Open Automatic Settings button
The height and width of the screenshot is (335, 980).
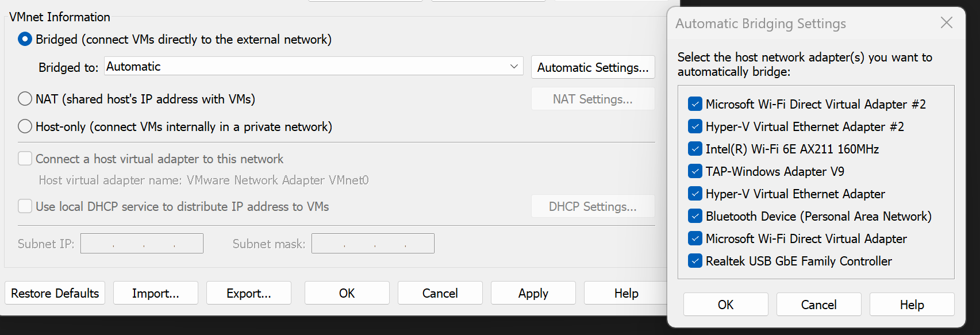click(593, 67)
